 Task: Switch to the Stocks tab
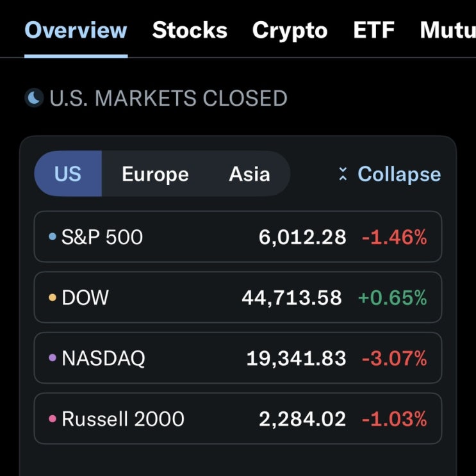[x=190, y=30]
